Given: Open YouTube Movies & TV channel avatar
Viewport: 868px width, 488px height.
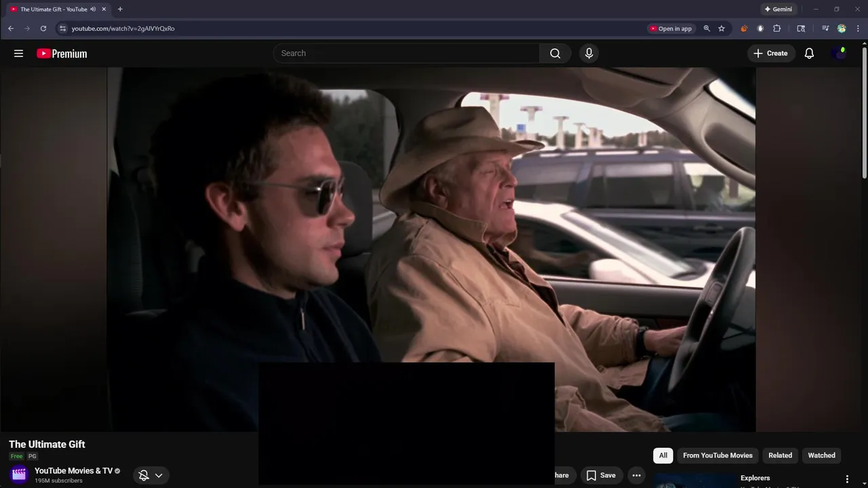Looking at the screenshot, I should coord(19,474).
